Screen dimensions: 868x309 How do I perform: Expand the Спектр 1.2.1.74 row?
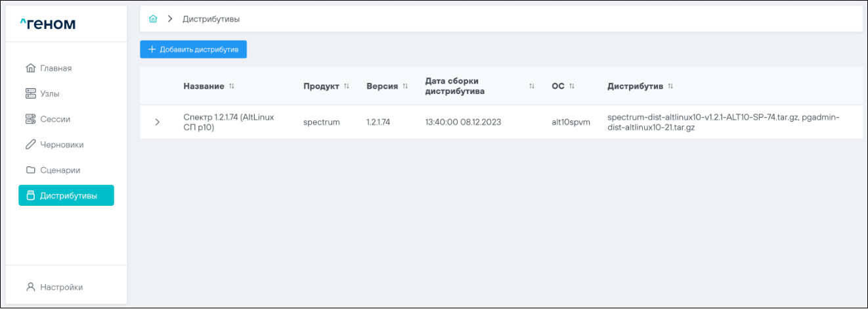point(157,122)
